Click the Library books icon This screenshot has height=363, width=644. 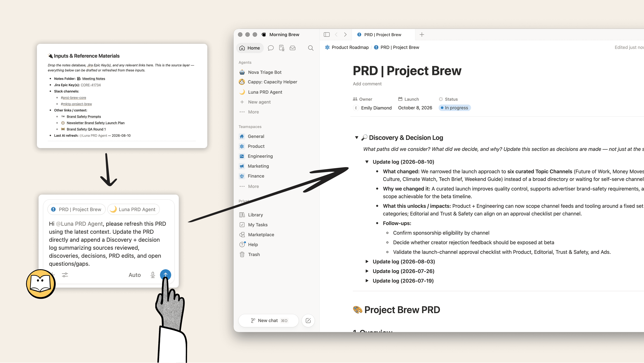(x=242, y=215)
